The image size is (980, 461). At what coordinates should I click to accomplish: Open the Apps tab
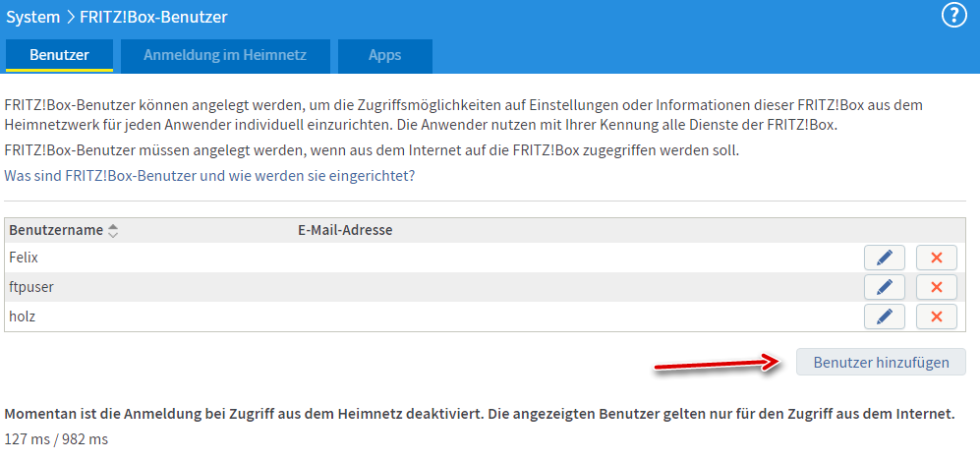tap(385, 55)
